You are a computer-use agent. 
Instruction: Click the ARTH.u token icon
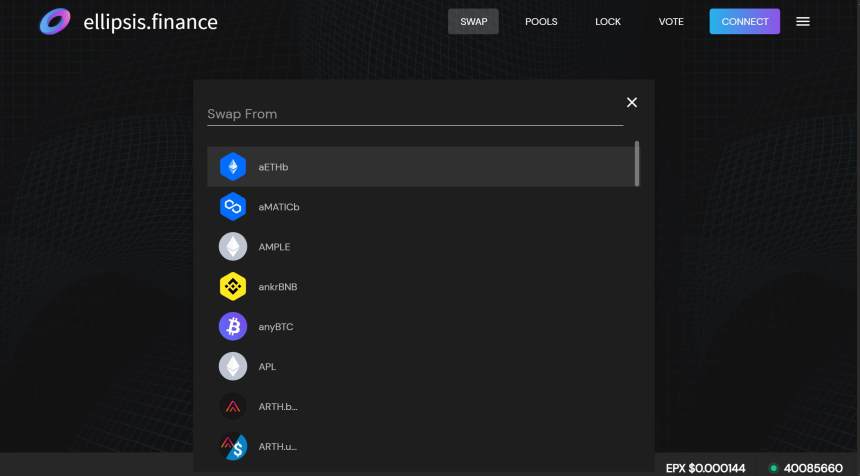233,446
